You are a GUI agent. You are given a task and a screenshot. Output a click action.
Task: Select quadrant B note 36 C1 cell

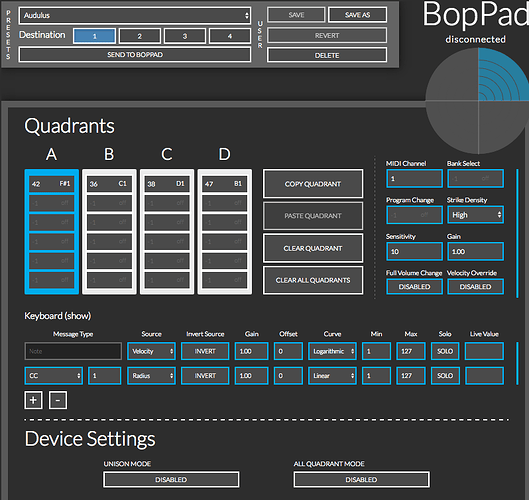[109, 184]
